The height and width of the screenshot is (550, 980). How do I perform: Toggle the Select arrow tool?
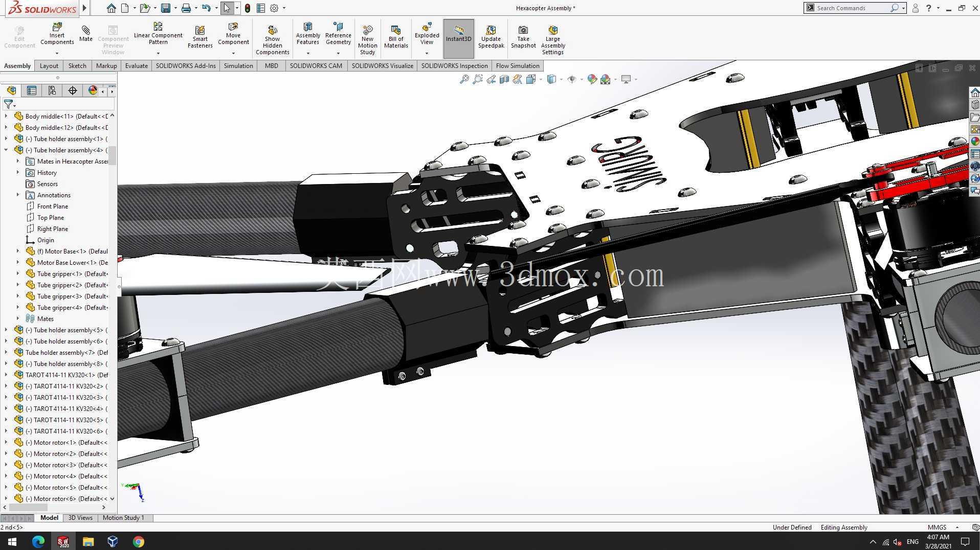pos(227,8)
